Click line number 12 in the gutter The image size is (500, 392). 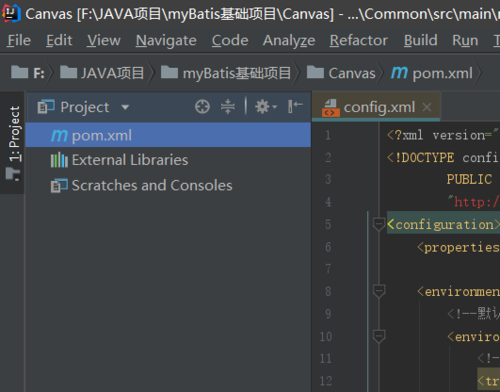pos(326,381)
